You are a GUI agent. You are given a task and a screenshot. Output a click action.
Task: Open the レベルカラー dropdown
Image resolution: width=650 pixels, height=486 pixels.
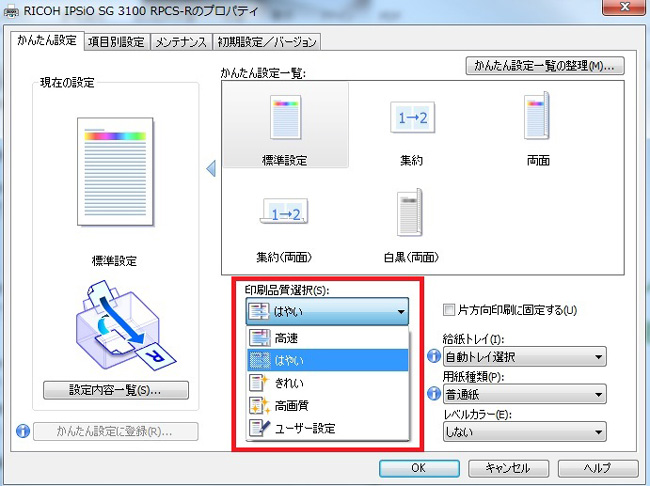coord(524,432)
